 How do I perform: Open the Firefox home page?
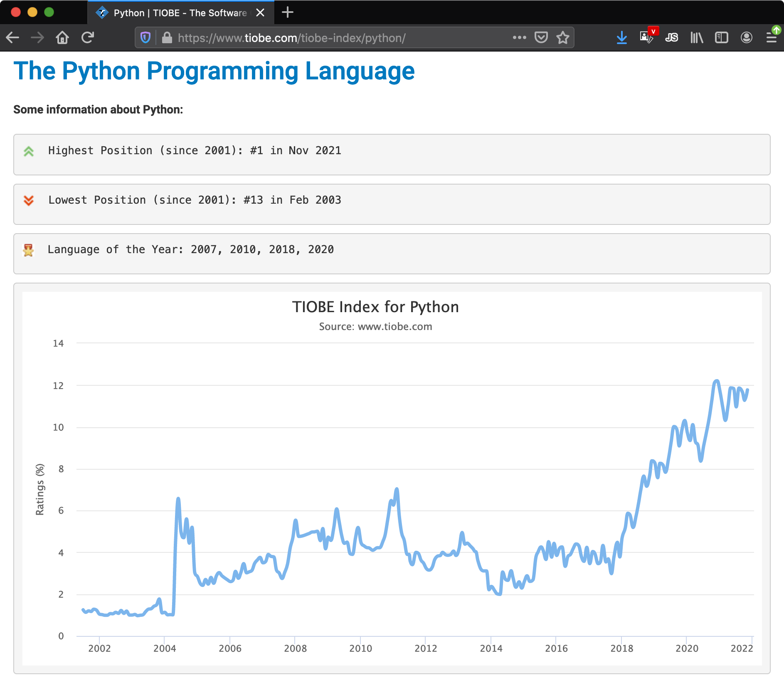click(x=62, y=38)
